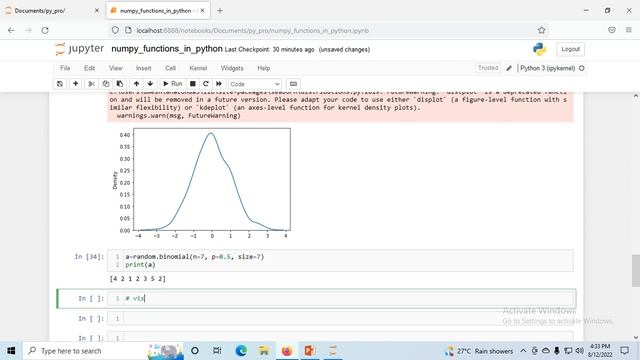The height and width of the screenshot is (360, 640).
Task: Close the numpy_functions_in_python browser tab
Action: tap(202, 11)
